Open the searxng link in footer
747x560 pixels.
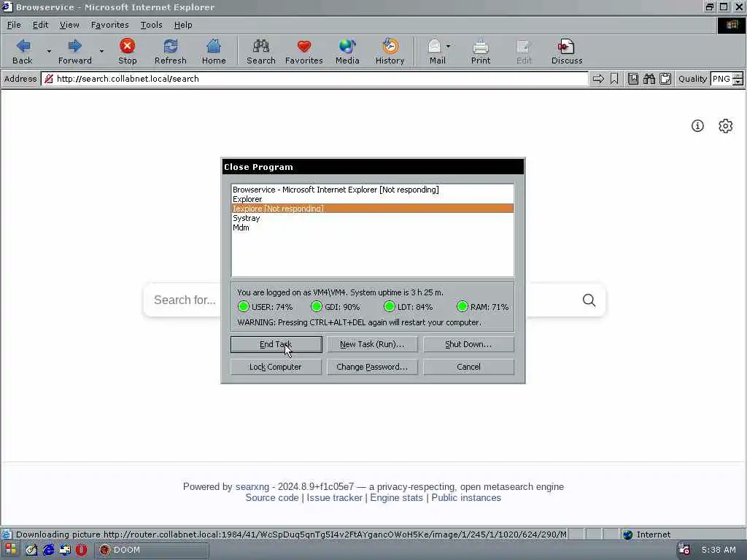252,486
